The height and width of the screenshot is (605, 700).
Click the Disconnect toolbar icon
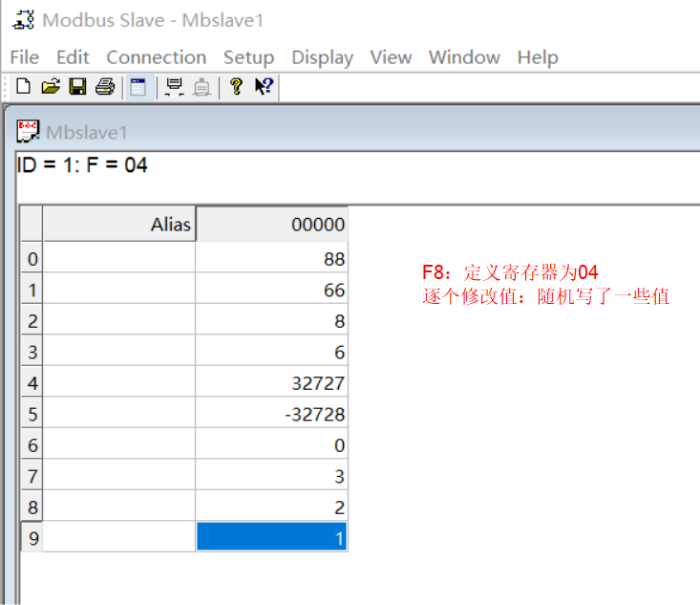(202, 87)
